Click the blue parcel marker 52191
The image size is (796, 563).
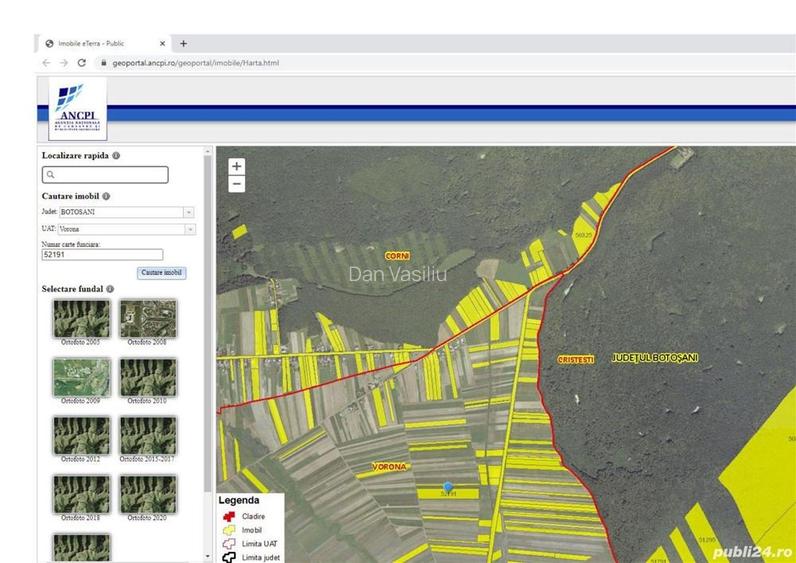tap(448, 487)
